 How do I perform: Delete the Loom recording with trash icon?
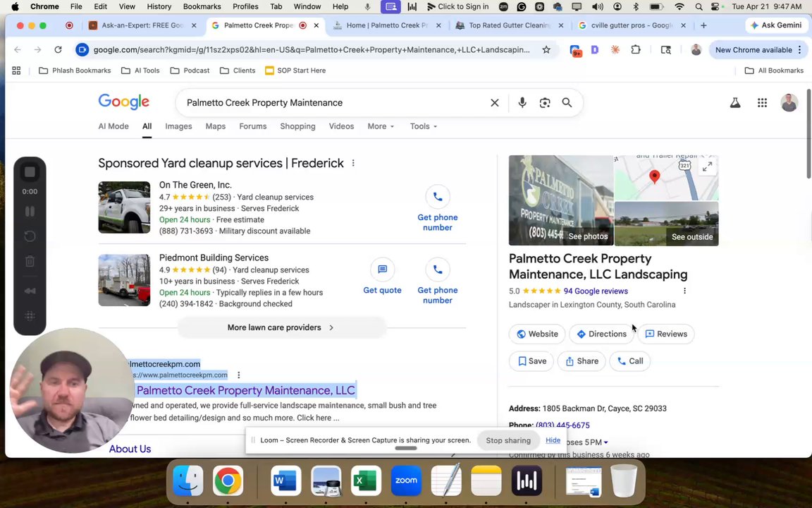30,261
